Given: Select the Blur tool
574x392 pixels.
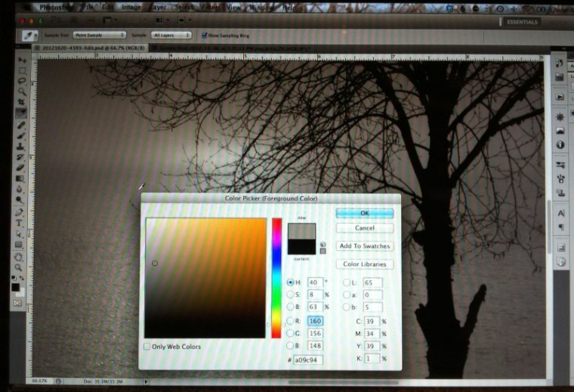Looking at the screenshot, I should point(20,190).
